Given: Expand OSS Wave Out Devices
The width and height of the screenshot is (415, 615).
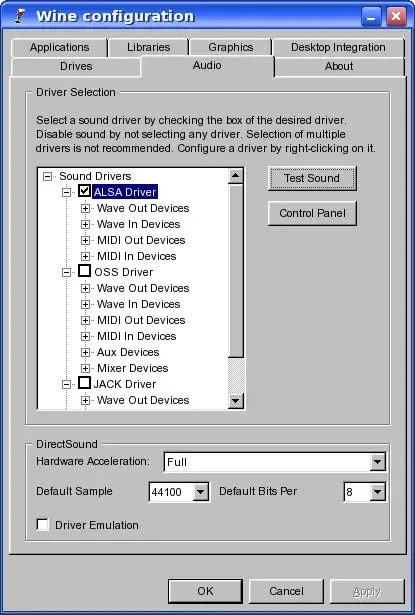Looking at the screenshot, I should click(85, 288).
